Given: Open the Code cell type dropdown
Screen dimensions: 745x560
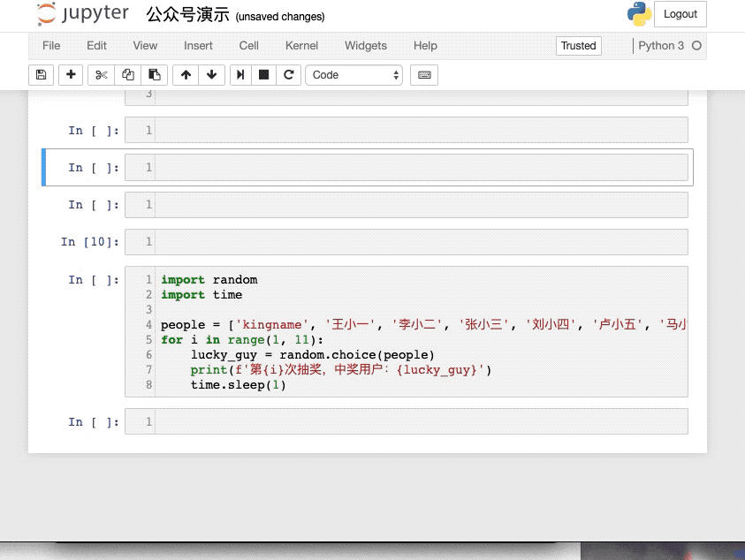Looking at the screenshot, I should 354,75.
